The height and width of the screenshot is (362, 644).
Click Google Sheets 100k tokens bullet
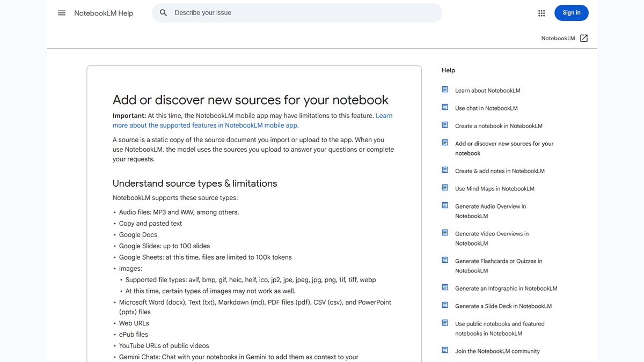206,257
